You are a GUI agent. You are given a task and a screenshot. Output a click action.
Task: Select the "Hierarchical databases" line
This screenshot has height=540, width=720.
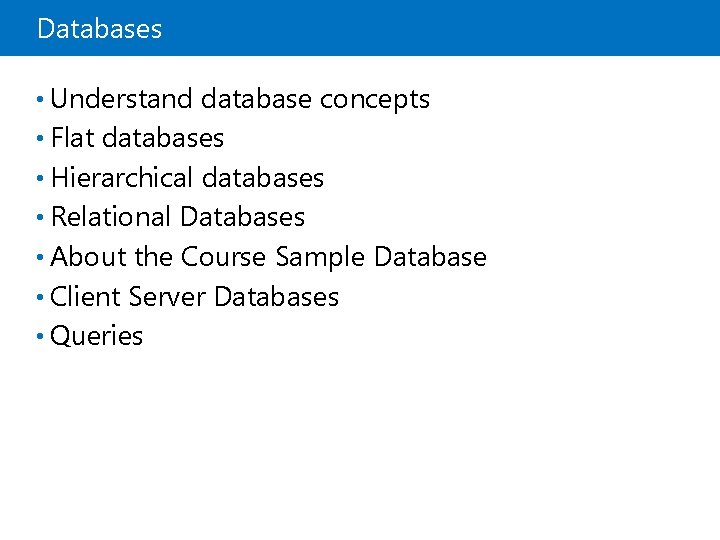click(187, 178)
